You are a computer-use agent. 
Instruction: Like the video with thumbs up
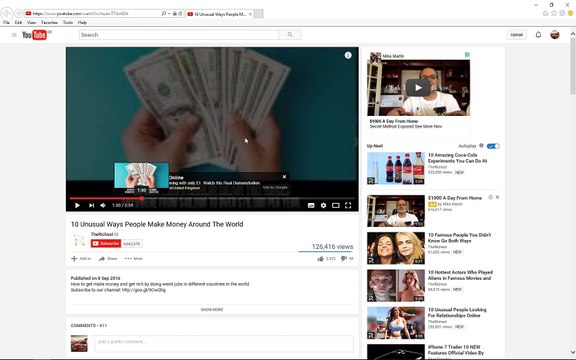[320, 259]
